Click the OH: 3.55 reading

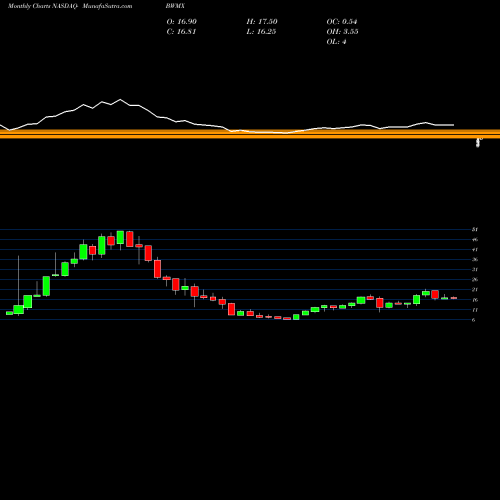(x=342, y=32)
